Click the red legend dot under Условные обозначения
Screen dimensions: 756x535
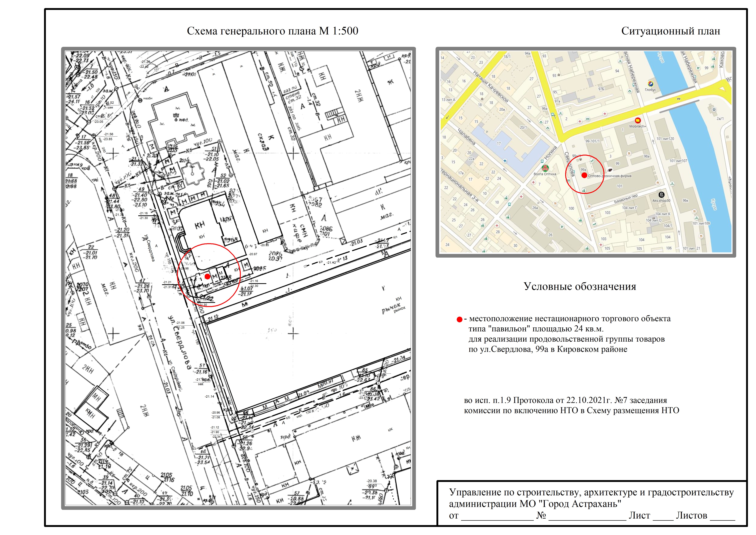(459, 320)
